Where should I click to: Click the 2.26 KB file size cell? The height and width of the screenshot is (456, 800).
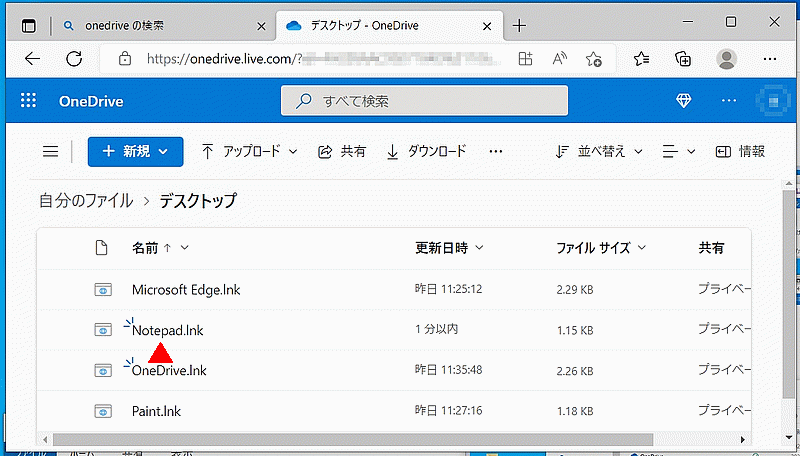575,371
